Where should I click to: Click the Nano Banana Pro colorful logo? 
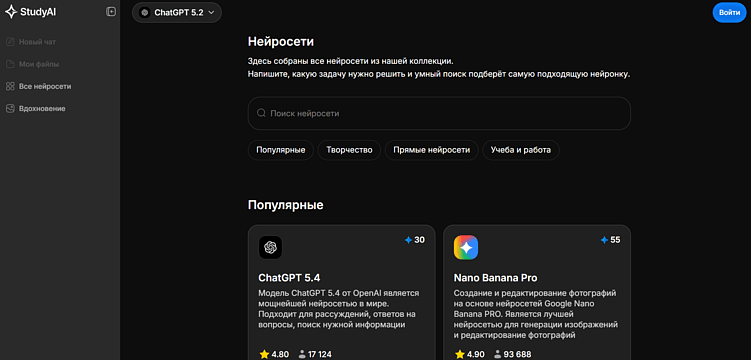pos(466,248)
